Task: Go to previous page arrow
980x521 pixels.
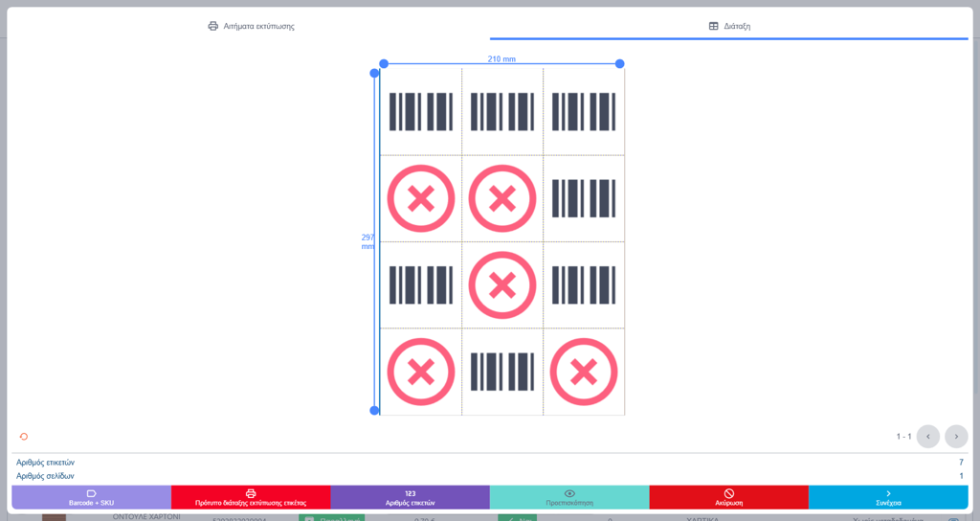Action: coord(928,437)
